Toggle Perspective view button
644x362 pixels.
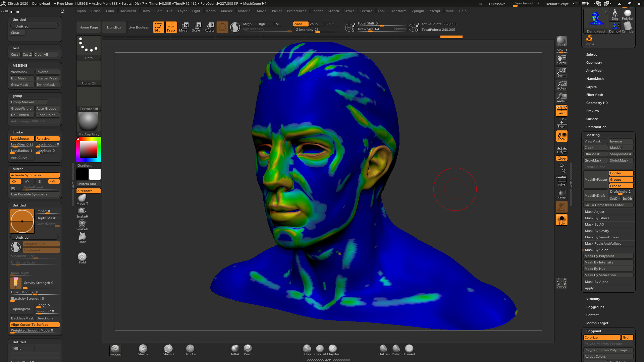click(x=561, y=110)
